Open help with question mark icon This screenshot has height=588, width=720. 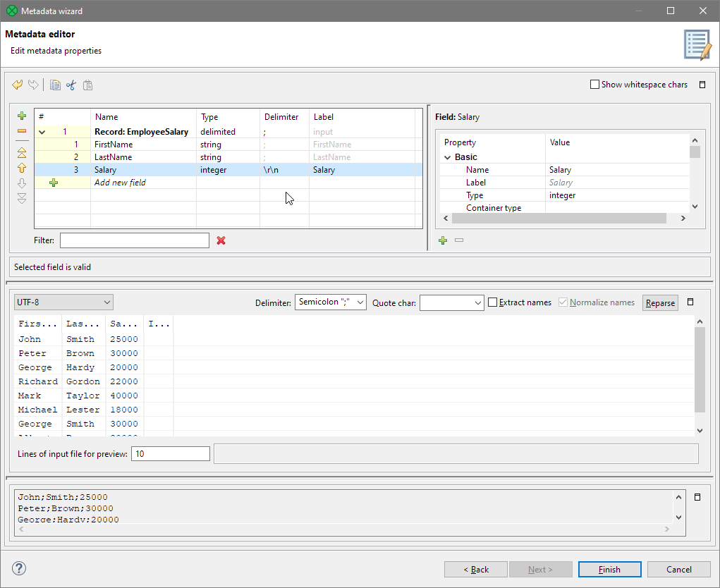tap(19, 569)
